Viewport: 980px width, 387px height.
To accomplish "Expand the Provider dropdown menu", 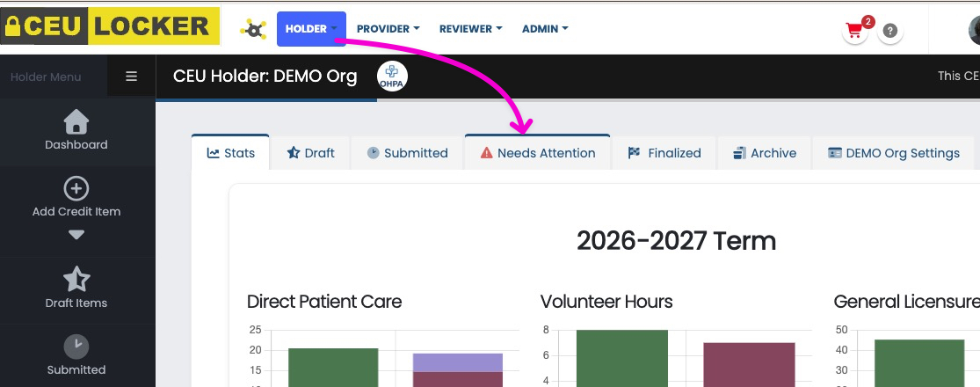I will coord(388,29).
